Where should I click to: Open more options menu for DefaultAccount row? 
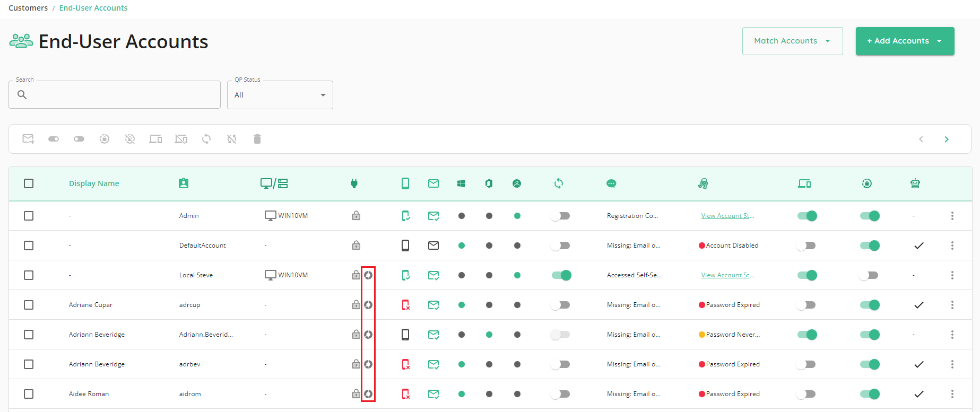952,246
